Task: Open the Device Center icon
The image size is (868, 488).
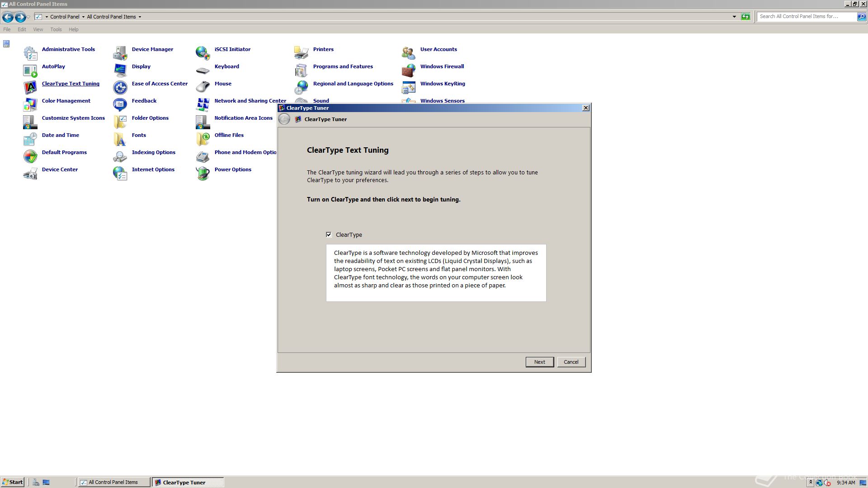Action: click(x=30, y=174)
